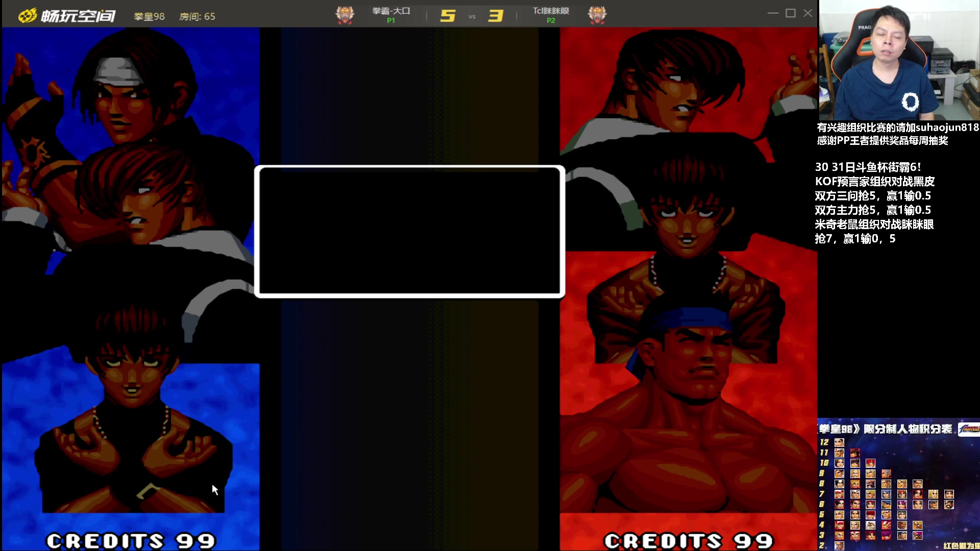Image resolution: width=980 pixels, height=551 pixels.
Task: Click CREDITS 99 text on blue side
Action: coord(131,541)
